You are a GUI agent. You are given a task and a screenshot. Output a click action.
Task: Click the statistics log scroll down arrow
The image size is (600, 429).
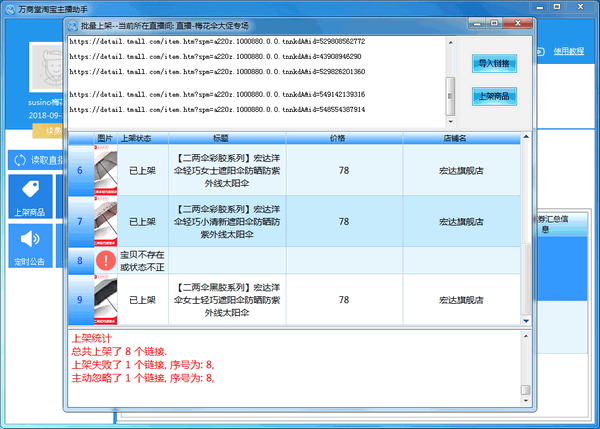pos(526,400)
